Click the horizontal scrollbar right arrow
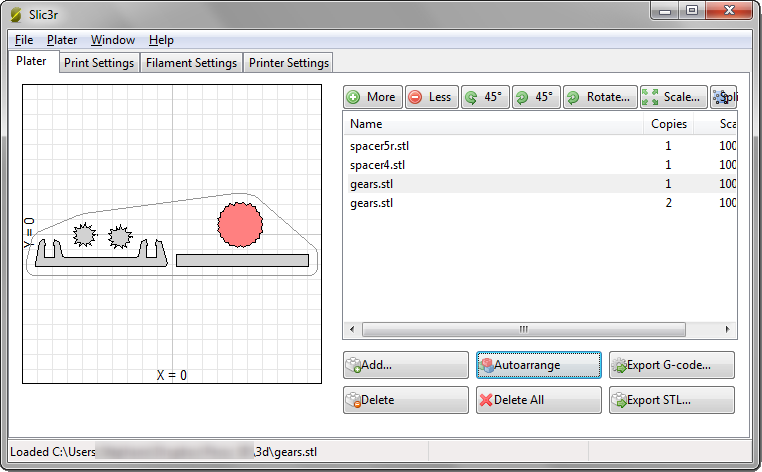 [x=727, y=329]
